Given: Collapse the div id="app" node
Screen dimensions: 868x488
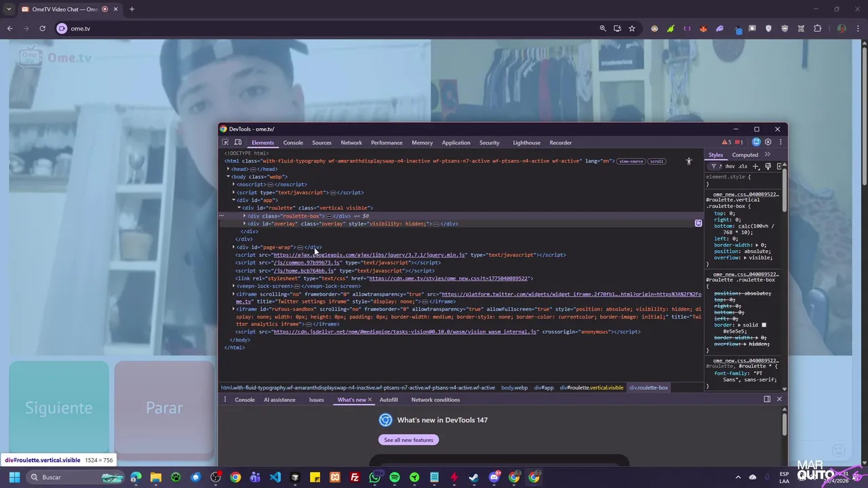Looking at the screenshot, I should point(234,200).
